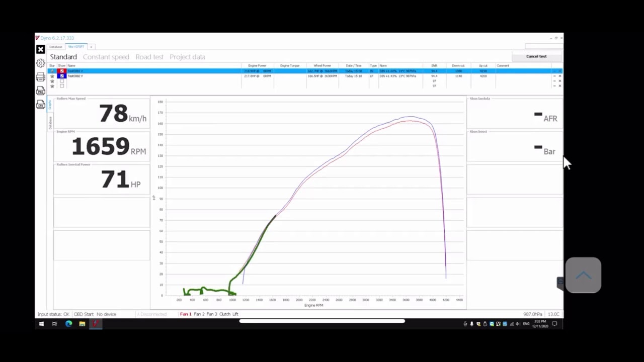Check the Show box in the third row

[x=62, y=81]
